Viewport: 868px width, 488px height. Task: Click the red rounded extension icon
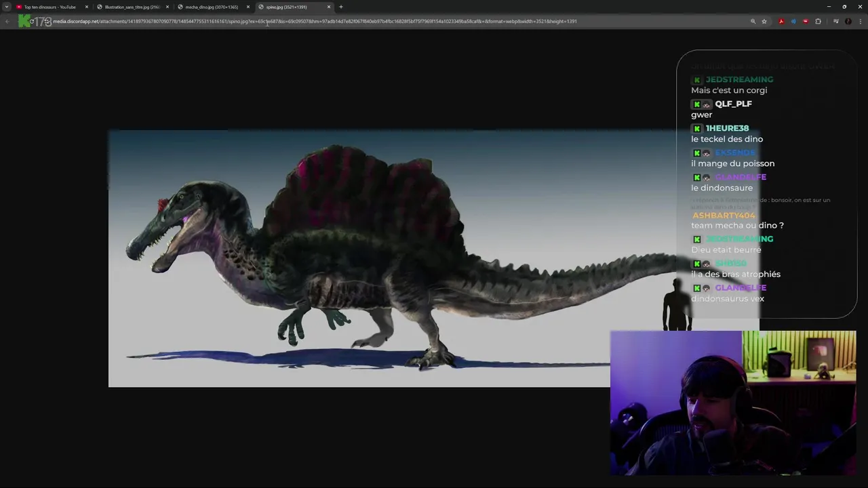tap(806, 21)
